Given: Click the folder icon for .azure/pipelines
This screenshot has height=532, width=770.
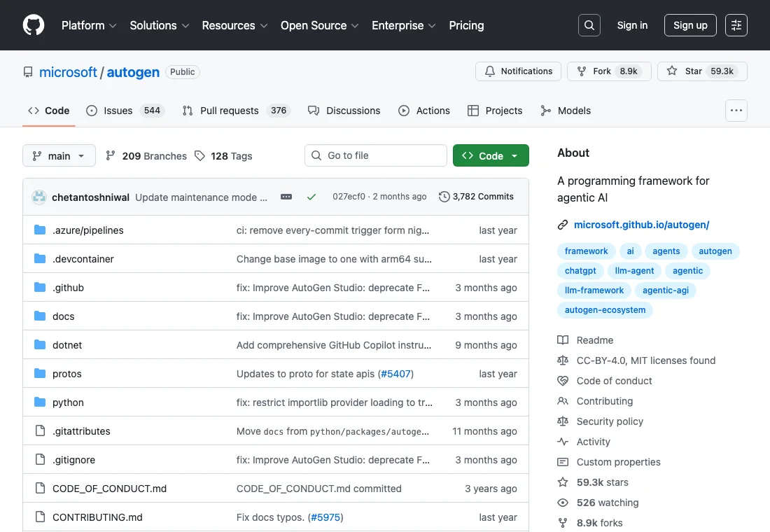Looking at the screenshot, I should pos(40,230).
